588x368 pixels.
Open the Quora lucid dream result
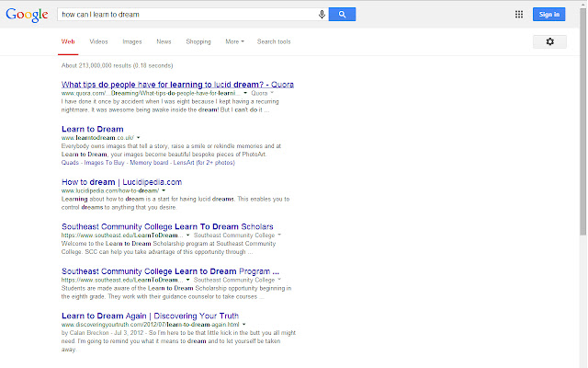point(177,85)
